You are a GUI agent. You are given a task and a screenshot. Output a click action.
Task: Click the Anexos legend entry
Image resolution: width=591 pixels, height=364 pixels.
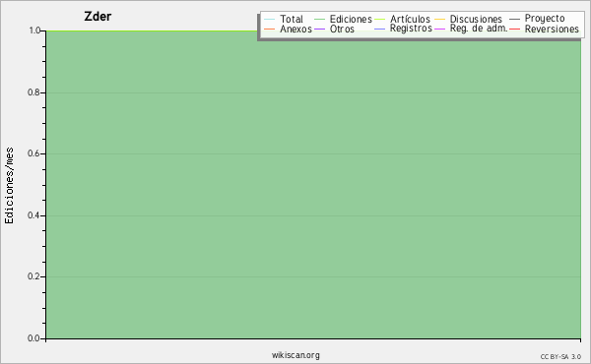pyautogui.click(x=288, y=29)
